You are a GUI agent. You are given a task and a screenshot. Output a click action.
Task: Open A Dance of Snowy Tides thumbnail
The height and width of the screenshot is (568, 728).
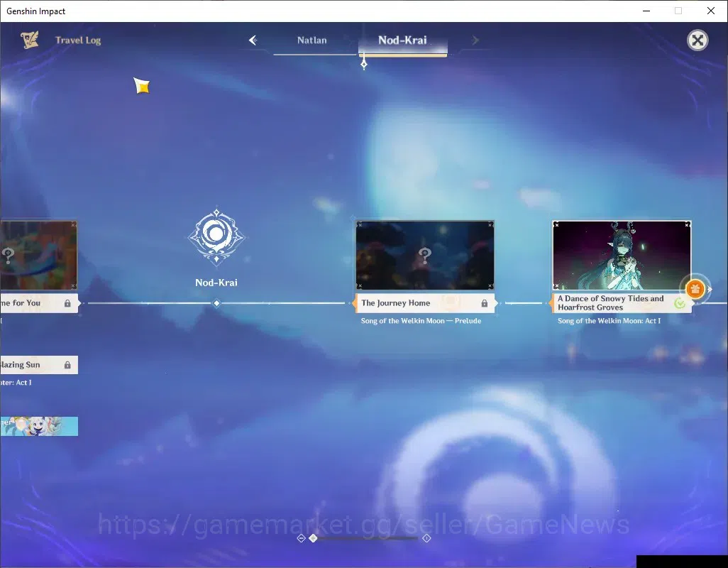click(x=622, y=255)
